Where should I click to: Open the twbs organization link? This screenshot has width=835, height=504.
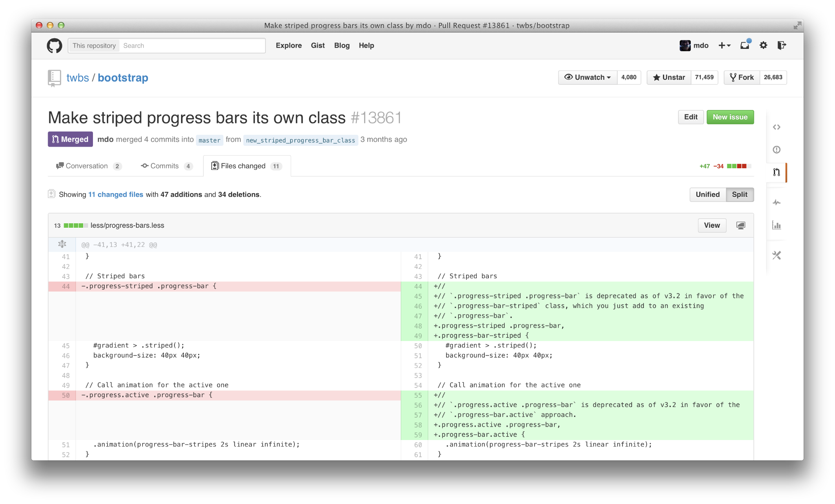(x=77, y=78)
